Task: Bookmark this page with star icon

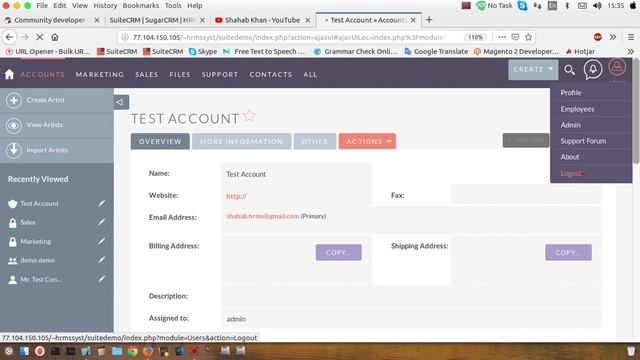Action: [x=529, y=37]
